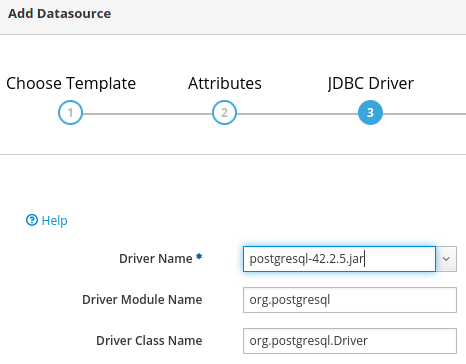The width and height of the screenshot is (466, 364).
Task: Click the Driver Module Name label
Action: 142,300
